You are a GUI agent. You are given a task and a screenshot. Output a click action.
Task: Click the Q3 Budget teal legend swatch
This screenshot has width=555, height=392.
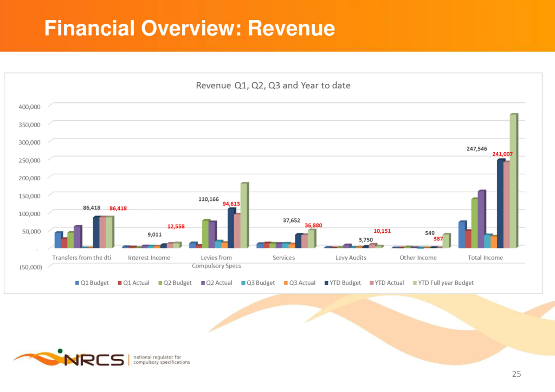[243, 283]
